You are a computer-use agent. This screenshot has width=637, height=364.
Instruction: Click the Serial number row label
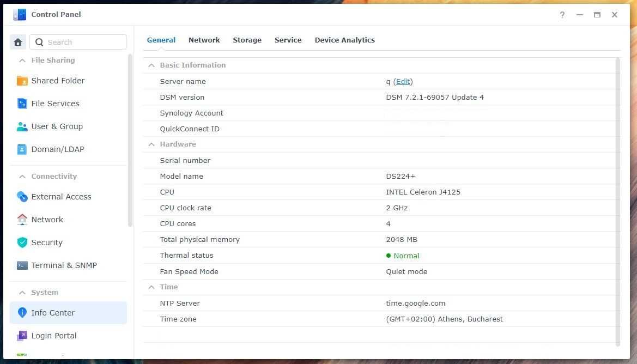pos(185,160)
